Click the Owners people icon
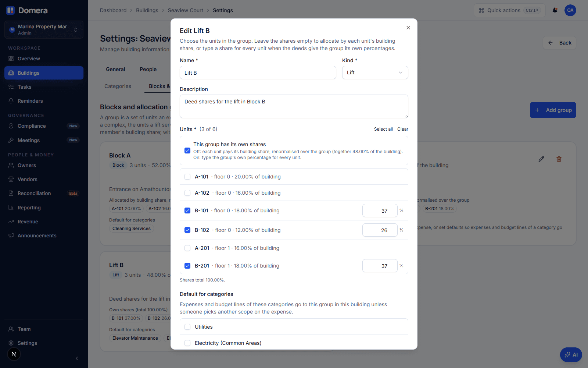Image resolution: width=588 pixels, height=368 pixels. pos(11,165)
